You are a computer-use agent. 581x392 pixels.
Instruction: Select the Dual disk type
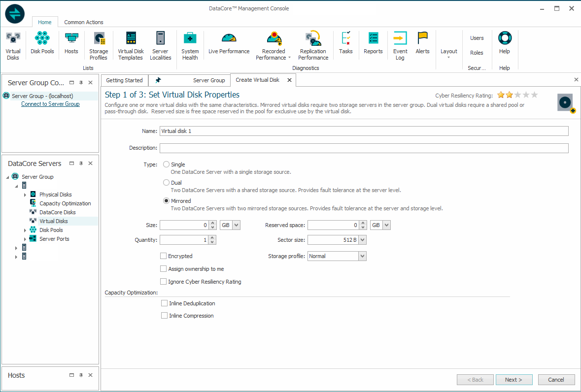point(167,183)
